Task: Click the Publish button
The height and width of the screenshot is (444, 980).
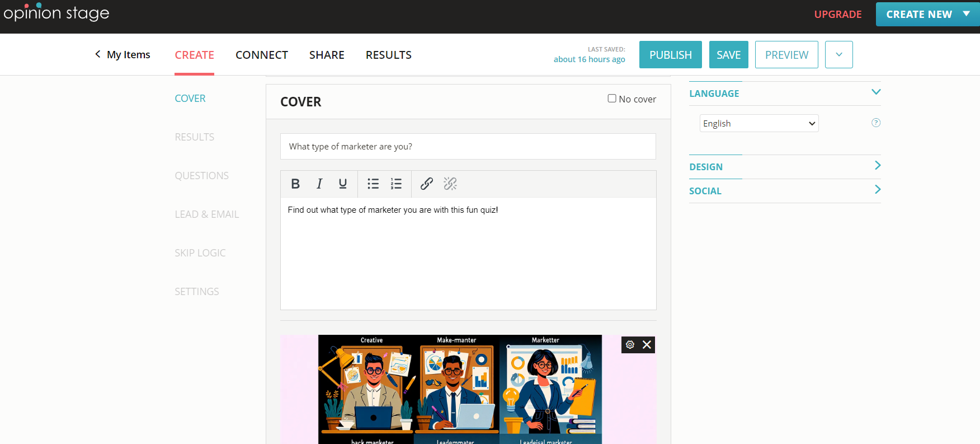Action: coord(670,55)
